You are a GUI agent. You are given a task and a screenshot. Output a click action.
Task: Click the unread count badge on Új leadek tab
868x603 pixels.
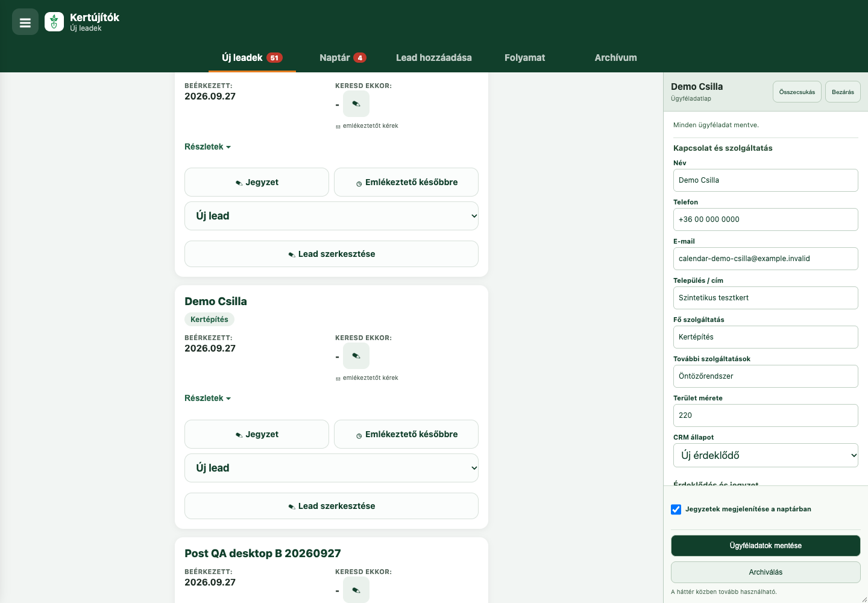pyautogui.click(x=274, y=58)
